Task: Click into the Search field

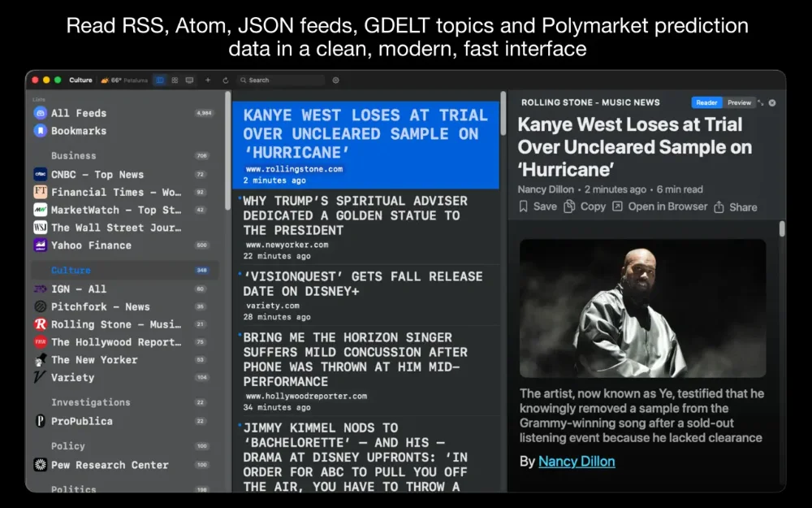Action: pyautogui.click(x=281, y=80)
